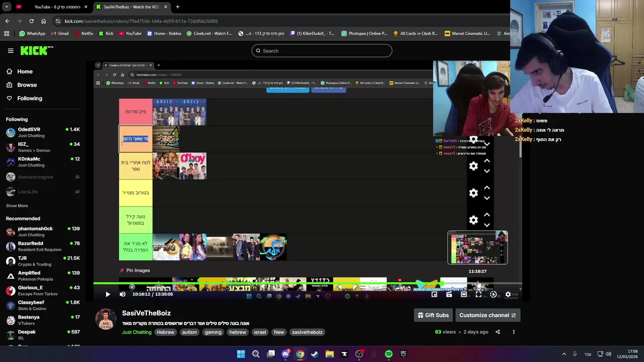This screenshot has width=644, height=362.
Task: Open Spotify from the taskbar
Action: (x=388, y=354)
